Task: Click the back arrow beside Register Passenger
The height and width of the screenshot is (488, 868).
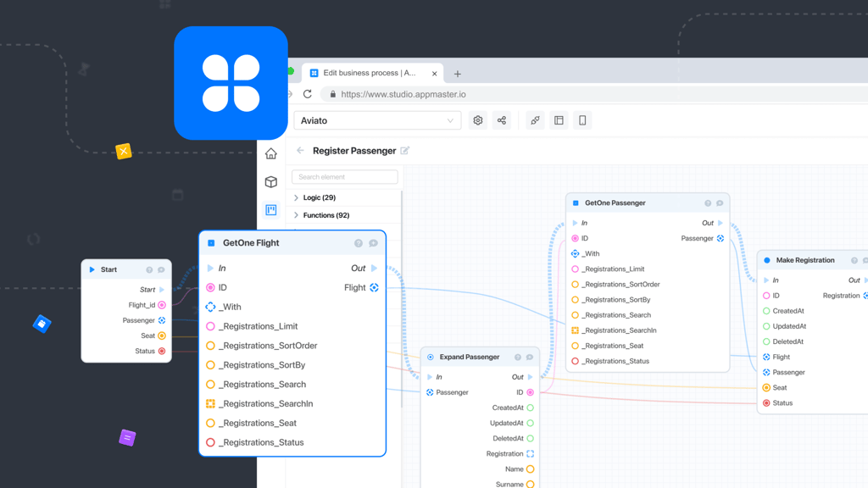Action: point(300,151)
